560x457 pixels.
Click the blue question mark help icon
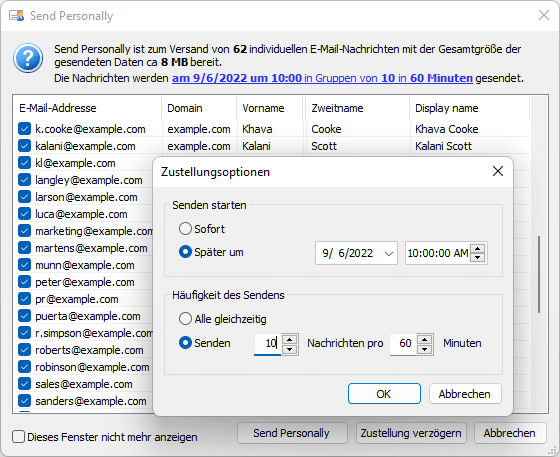click(x=28, y=58)
